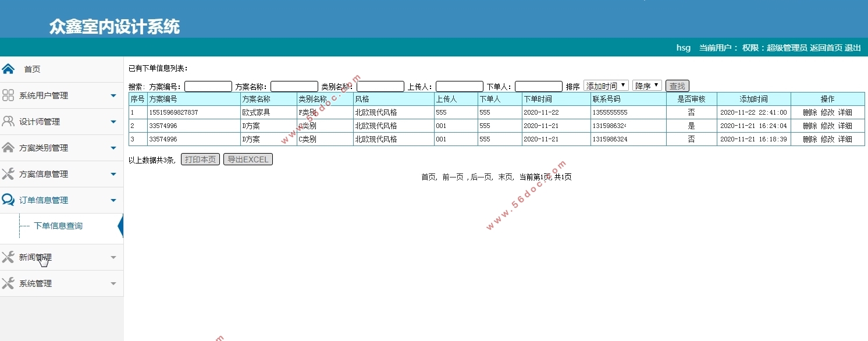
Task: Click the home icon beside 首页
Action: tap(8, 69)
